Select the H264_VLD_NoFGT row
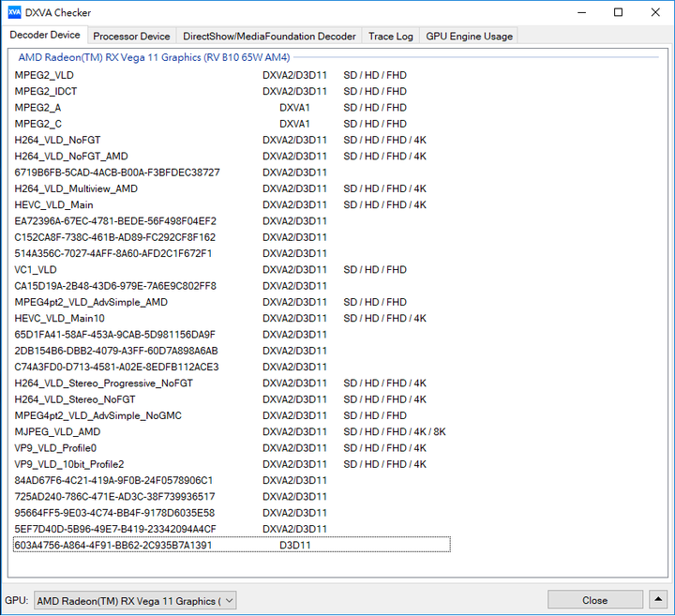The width and height of the screenshot is (675, 616). click(x=232, y=140)
